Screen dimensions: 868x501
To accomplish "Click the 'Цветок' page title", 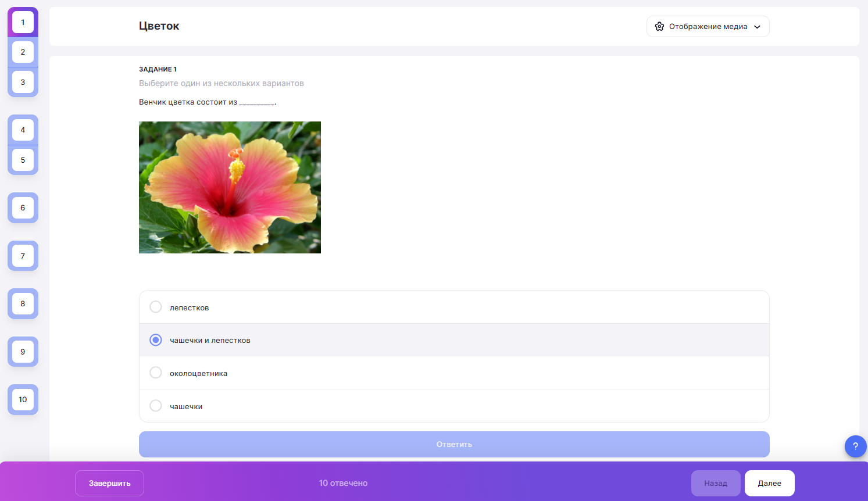I will (x=159, y=26).
